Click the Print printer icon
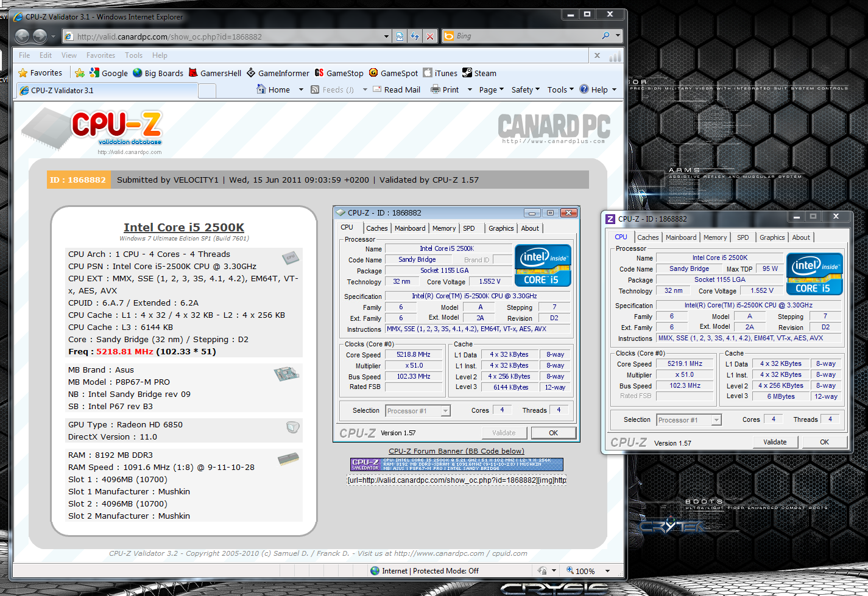Viewport: 868px width, 596px height. pos(436,89)
